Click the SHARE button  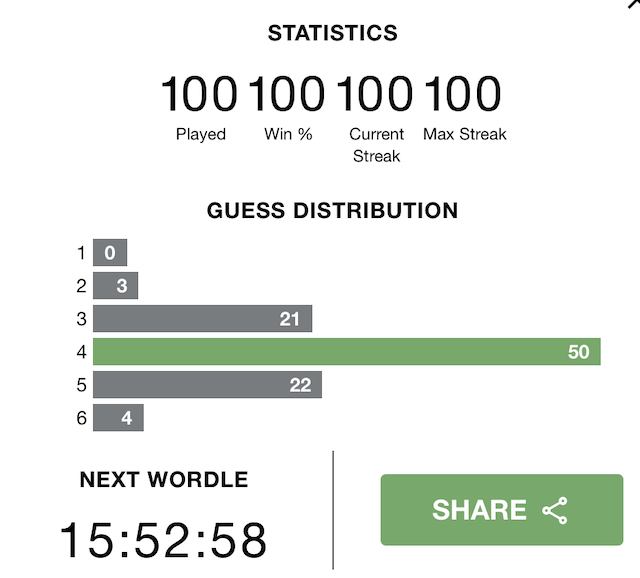pyautogui.click(x=502, y=509)
